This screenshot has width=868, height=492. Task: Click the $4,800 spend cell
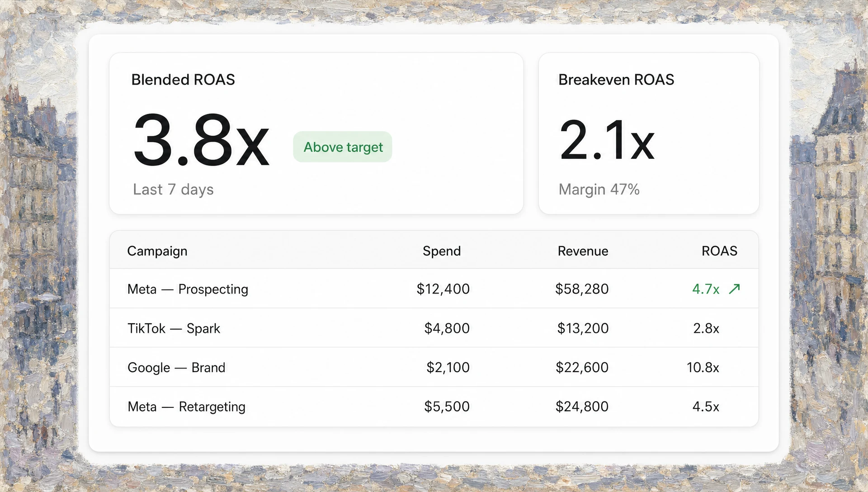click(x=447, y=328)
